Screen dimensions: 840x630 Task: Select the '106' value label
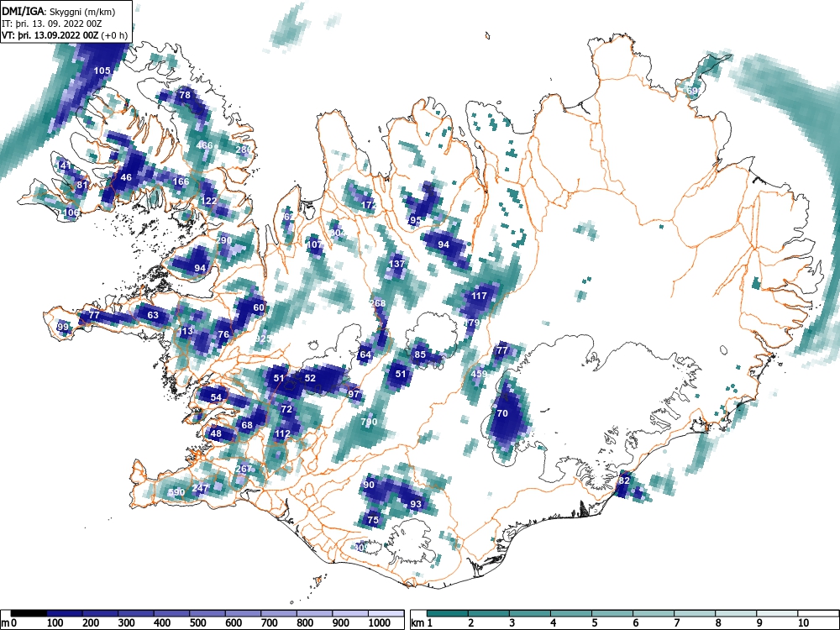click(x=71, y=213)
